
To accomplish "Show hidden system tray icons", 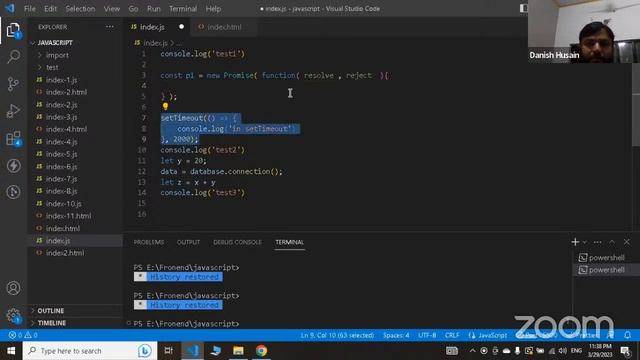I will coord(472,351).
